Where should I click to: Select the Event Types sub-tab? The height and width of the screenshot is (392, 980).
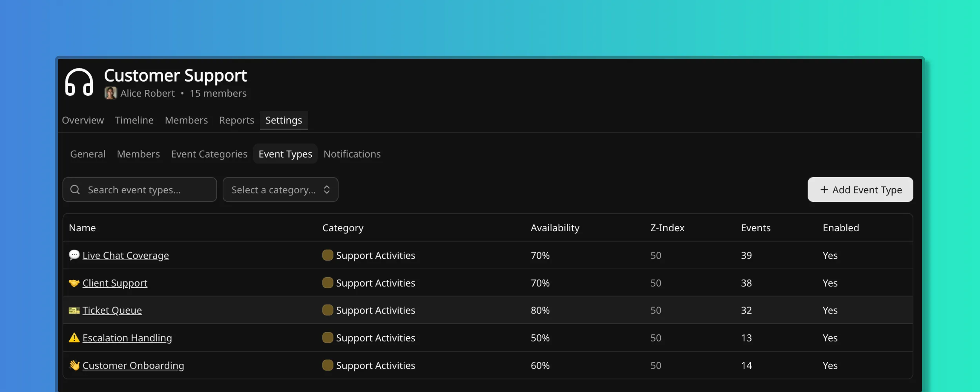(x=285, y=154)
